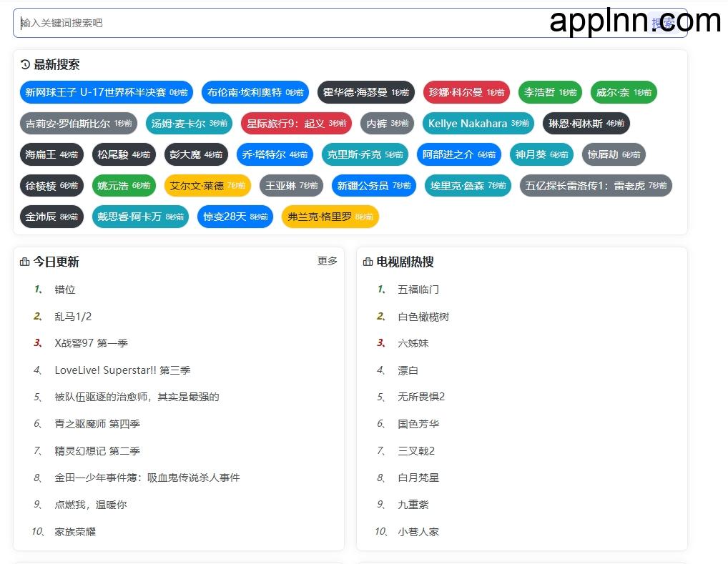Click the chart icon beside 电视剧热搜
Image resolution: width=728 pixels, height=564 pixels.
click(x=367, y=262)
